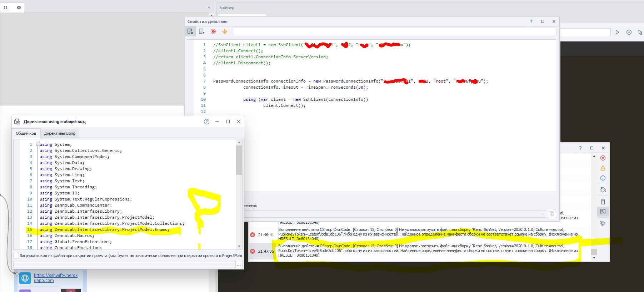This screenshot has height=292, width=644.
Task: Switch to the Общий код tab
Action: [26, 133]
